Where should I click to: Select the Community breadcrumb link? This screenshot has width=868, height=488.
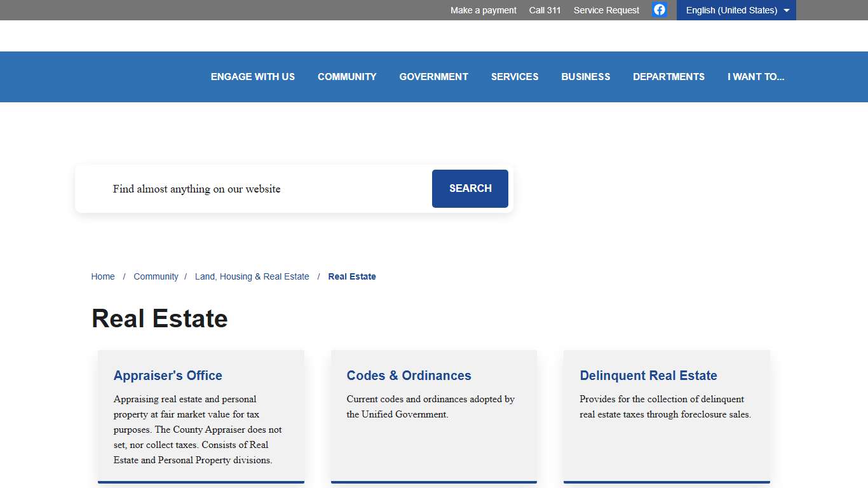(x=156, y=276)
